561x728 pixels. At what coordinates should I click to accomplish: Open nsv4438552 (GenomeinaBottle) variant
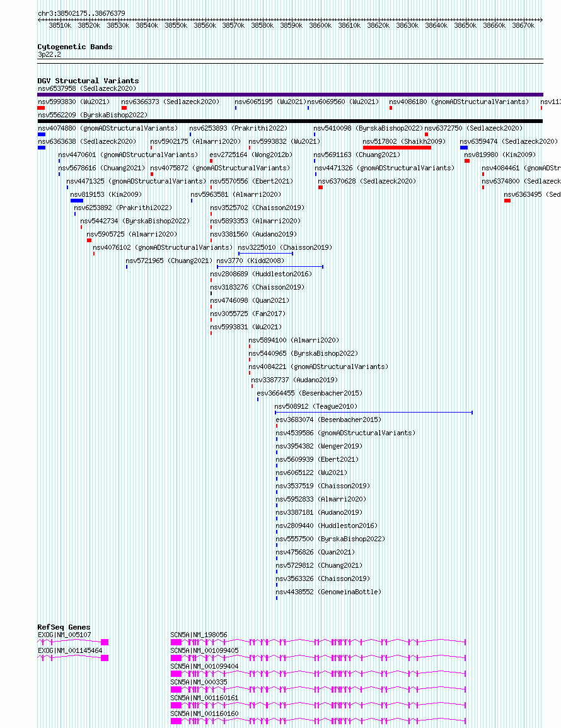[x=328, y=592]
